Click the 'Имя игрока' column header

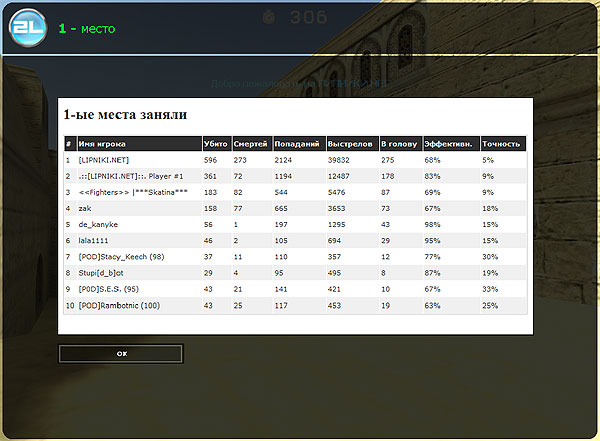click(101, 144)
